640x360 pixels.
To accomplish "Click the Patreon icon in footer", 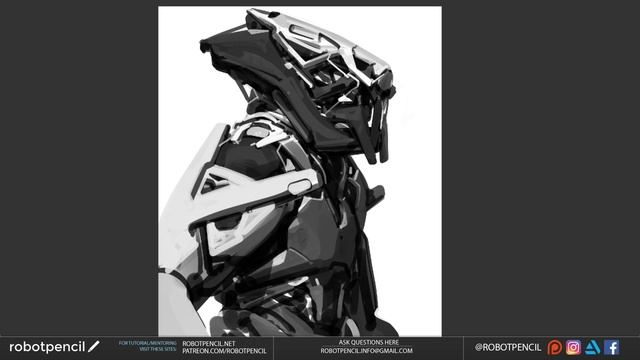I will (x=554, y=347).
